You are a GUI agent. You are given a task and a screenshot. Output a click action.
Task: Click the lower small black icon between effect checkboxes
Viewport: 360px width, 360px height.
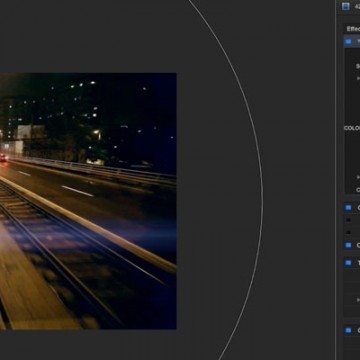[x=348, y=232]
